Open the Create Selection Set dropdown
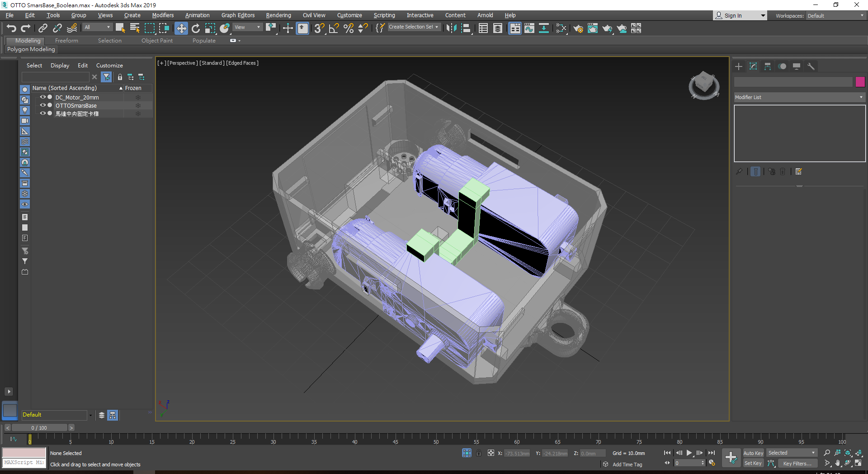This screenshot has width=868, height=474. [x=413, y=27]
